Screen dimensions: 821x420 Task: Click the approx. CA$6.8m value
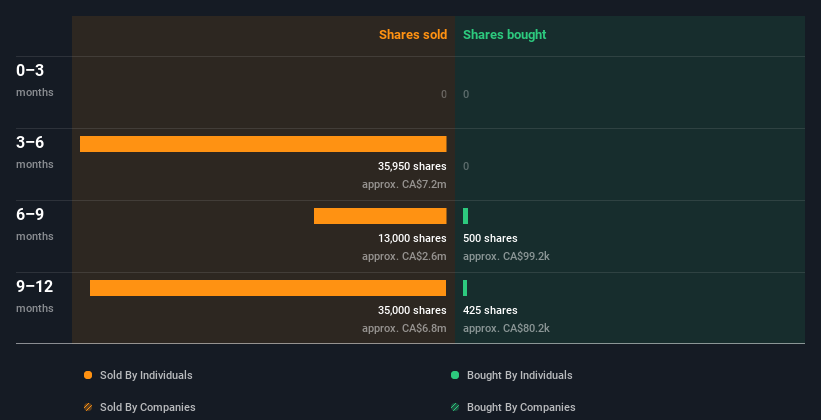404,328
